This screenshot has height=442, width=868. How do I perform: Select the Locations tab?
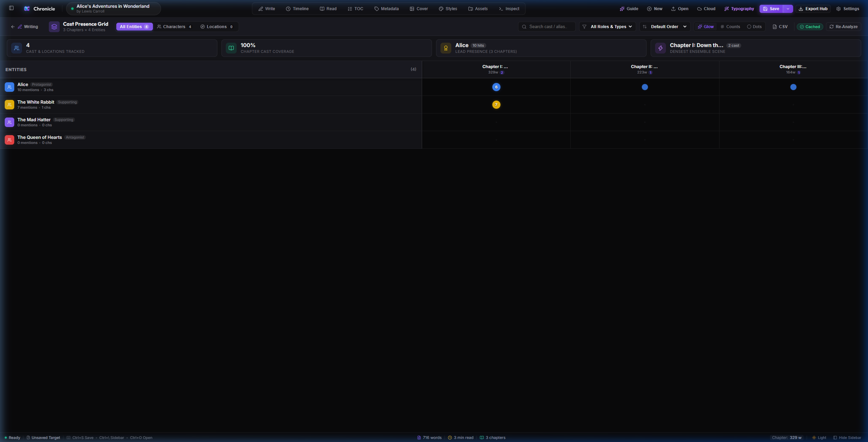[x=217, y=27]
